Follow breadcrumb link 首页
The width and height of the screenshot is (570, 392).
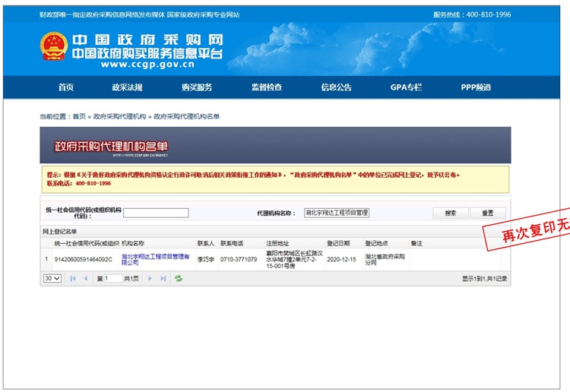79,116
